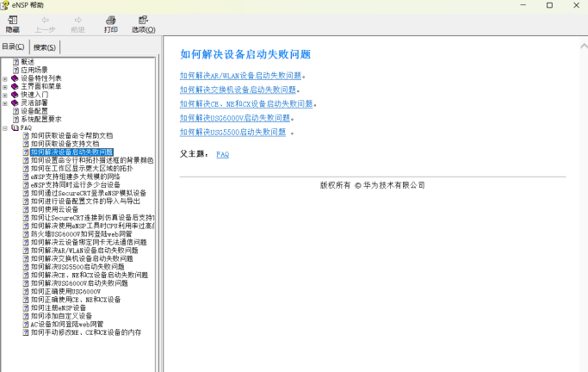This screenshot has width=588, height=372.
Task: Select 如何通过SecureCRT登录eNSP模拟设备 tree item
Action: click(88, 193)
